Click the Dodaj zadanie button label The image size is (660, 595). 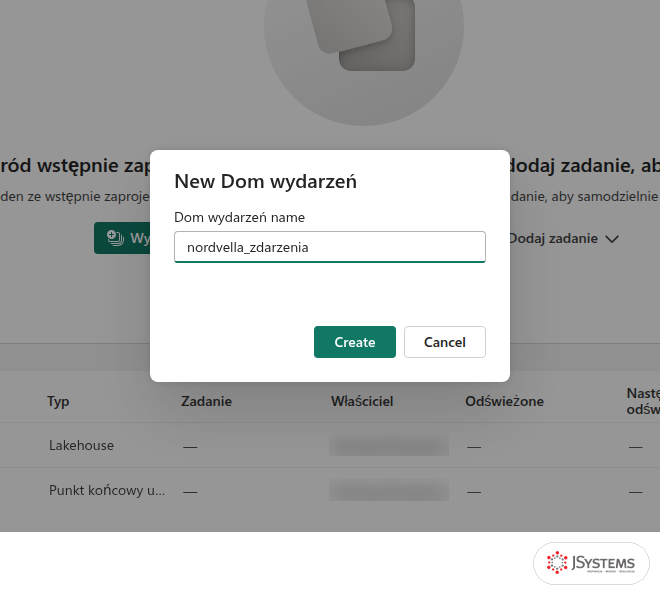554,239
